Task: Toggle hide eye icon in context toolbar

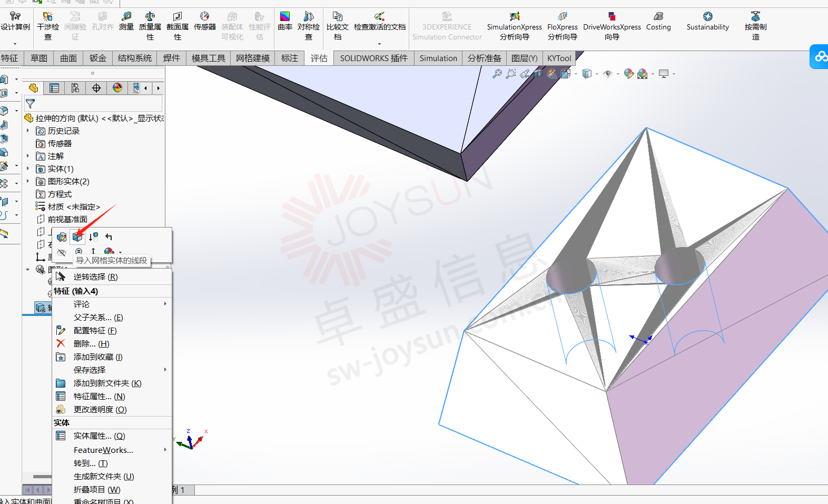Action: coord(62,252)
